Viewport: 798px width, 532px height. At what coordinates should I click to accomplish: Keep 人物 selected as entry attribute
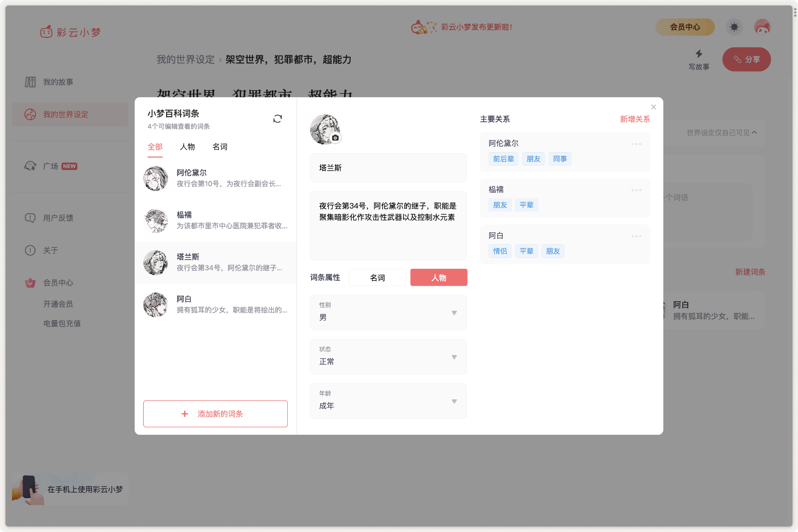click(438, 277)
